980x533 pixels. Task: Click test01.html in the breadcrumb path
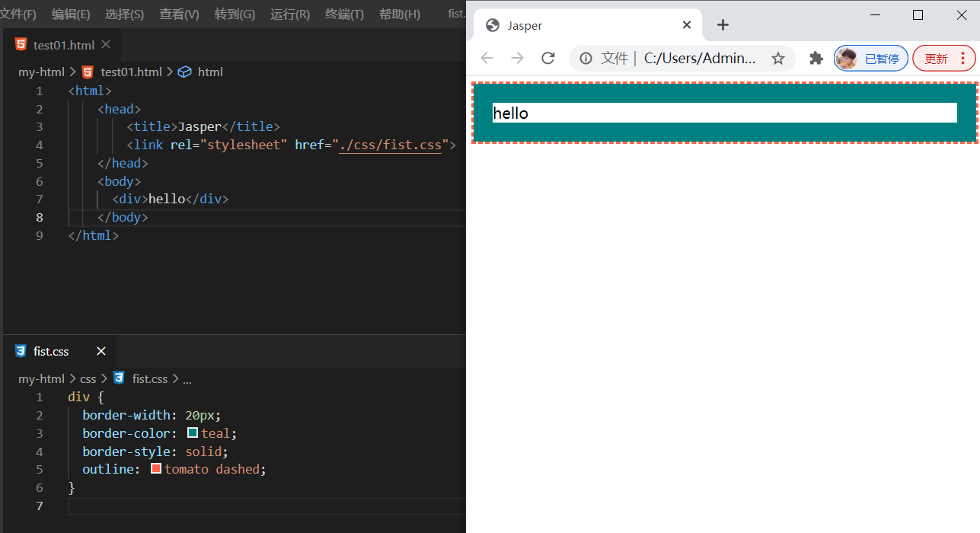tap(131, 72)
